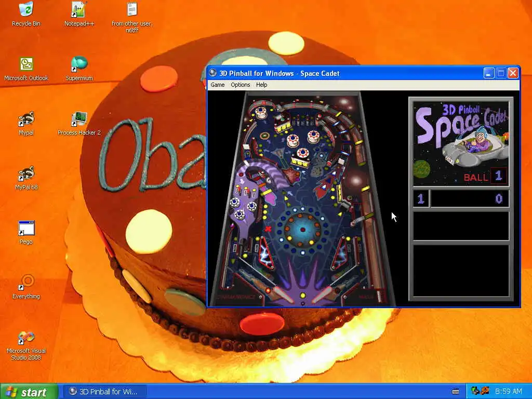The width and height of the screenshot is (532, 399).
Task: Open the Help menu in pinball
Action: point(261,85)
